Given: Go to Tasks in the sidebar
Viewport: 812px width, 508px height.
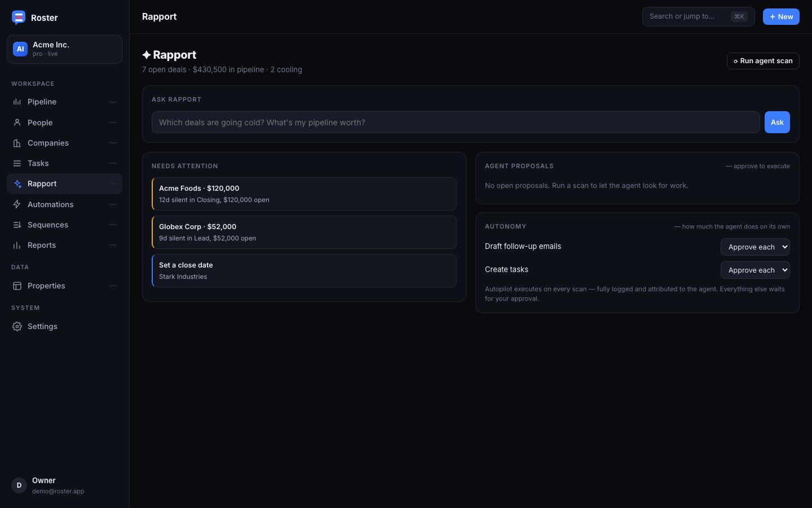Looking at the screenshot, I should (64, 163).
